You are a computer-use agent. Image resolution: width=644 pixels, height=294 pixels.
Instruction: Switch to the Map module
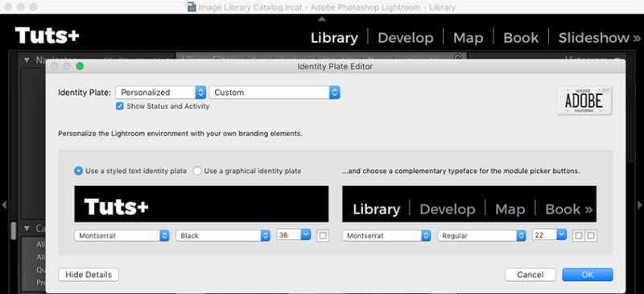coord(468,38)
